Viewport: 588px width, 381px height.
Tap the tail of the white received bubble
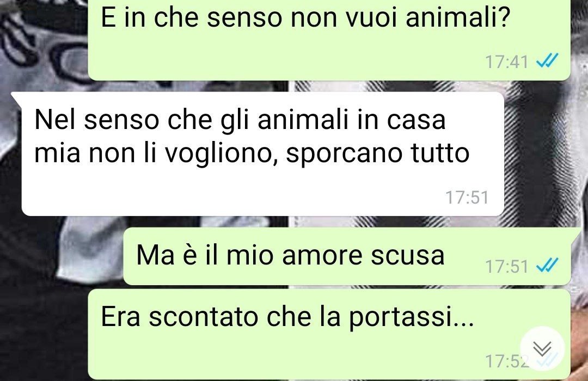pos(16,99)
